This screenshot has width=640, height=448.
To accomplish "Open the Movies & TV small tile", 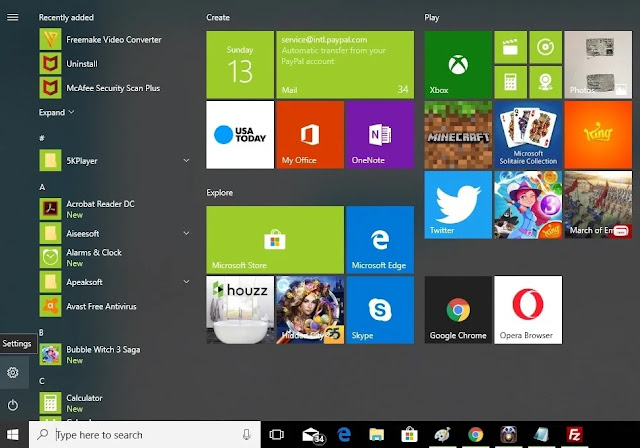I will (510, 47).
